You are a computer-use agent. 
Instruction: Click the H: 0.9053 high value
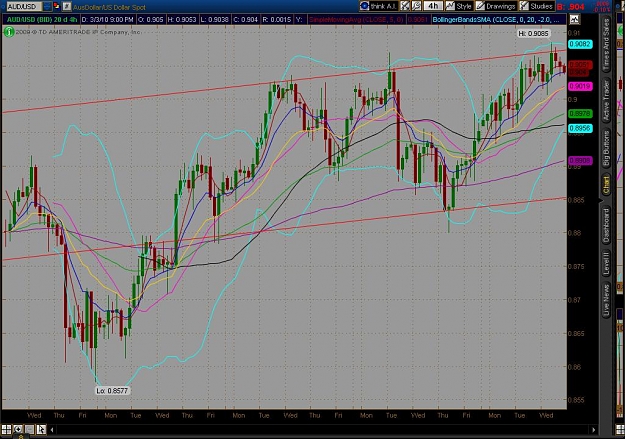tap(182, 19)
